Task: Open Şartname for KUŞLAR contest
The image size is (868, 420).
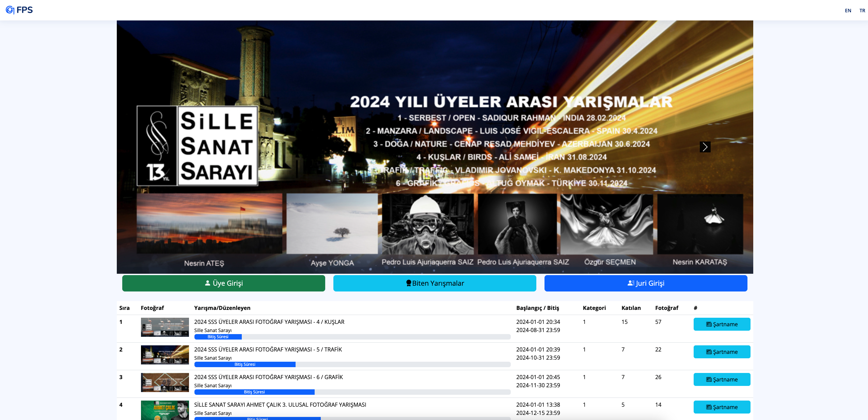Action: tap(722, 324)
